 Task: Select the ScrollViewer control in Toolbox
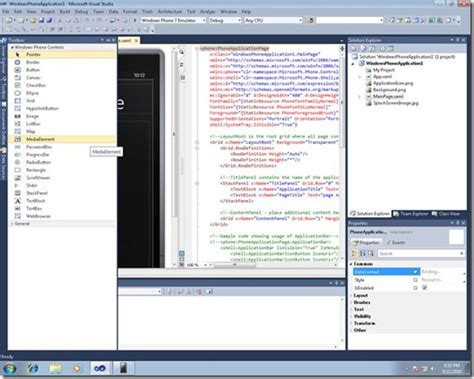point(62,178)
